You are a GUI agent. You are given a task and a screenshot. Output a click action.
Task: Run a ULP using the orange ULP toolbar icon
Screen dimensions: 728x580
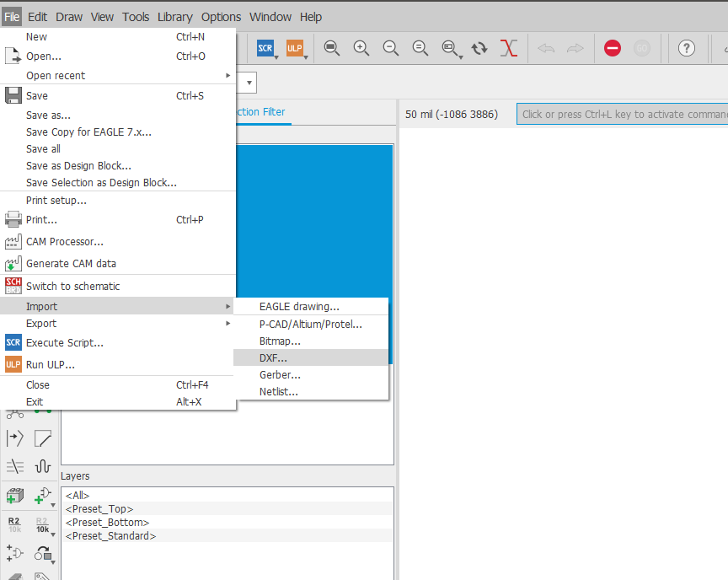click(296, 48)
